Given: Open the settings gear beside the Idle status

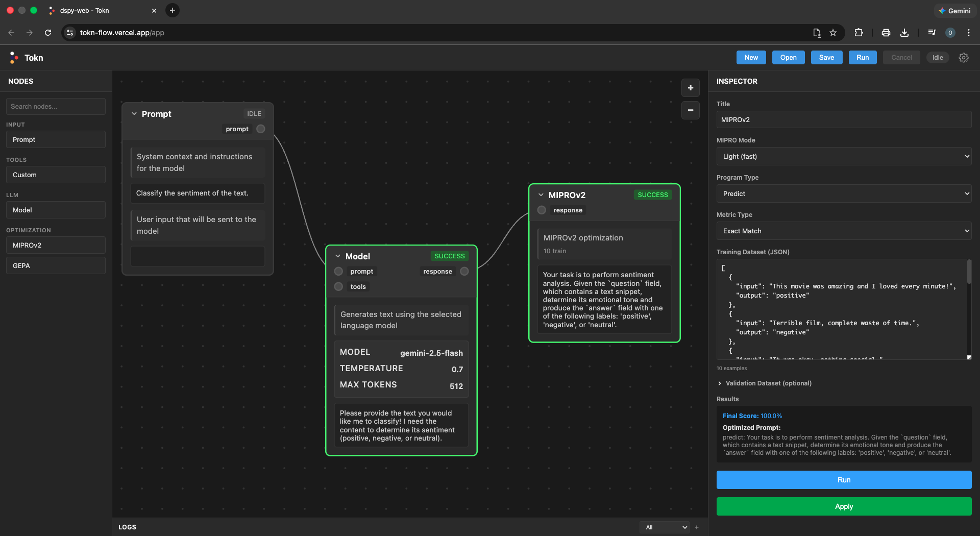Looking at the screenshot, I should point(964,57).
